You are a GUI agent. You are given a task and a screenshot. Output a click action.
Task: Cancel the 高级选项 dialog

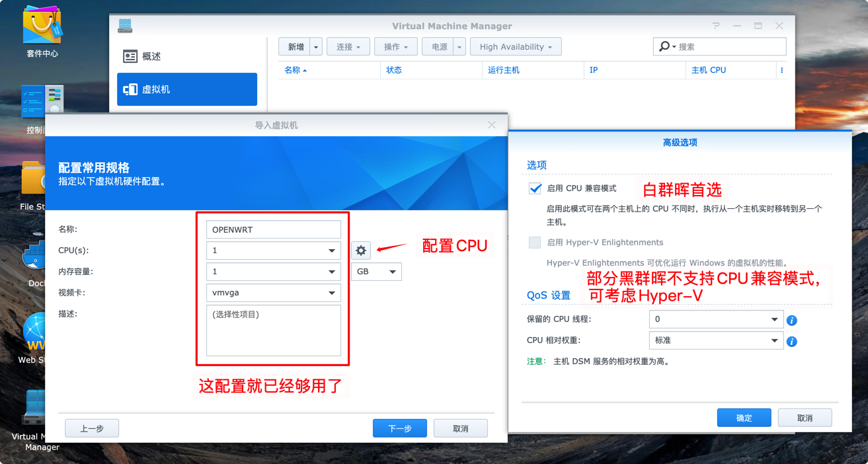805,418
